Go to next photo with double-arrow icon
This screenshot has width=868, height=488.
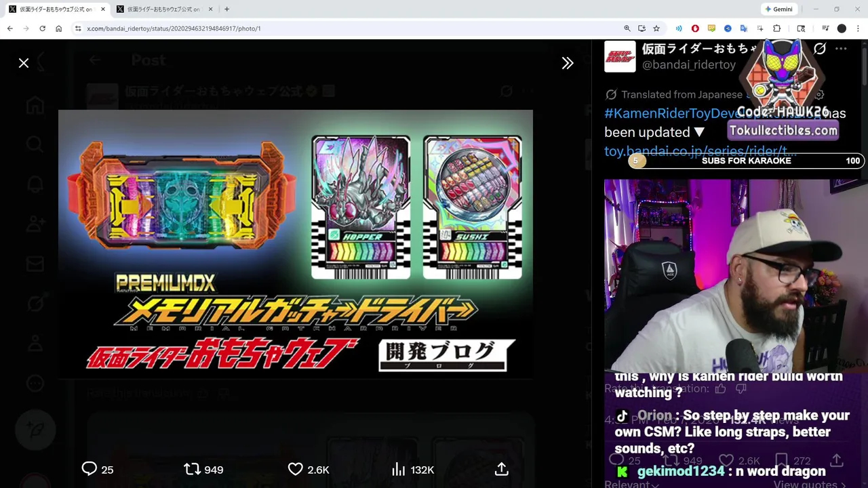pyautogui.click(x=568, y=63)
